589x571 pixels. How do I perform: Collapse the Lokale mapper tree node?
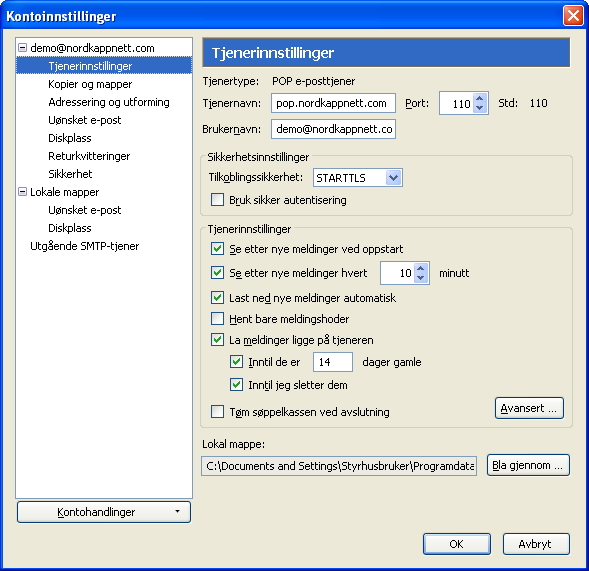[23, 192]
